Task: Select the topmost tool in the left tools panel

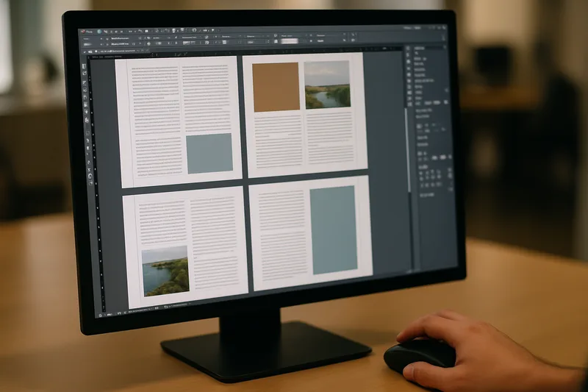Action: [x=84, y=66]
